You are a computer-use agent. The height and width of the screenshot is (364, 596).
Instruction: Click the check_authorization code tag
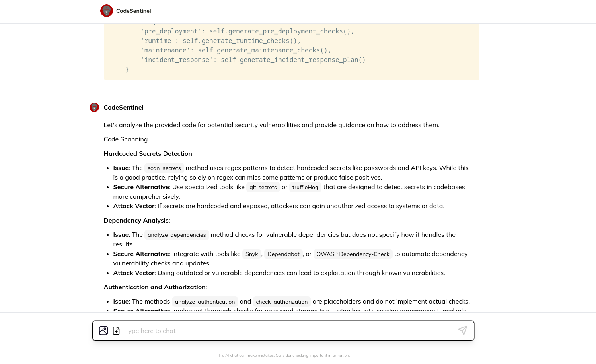[x=282, y=302]
